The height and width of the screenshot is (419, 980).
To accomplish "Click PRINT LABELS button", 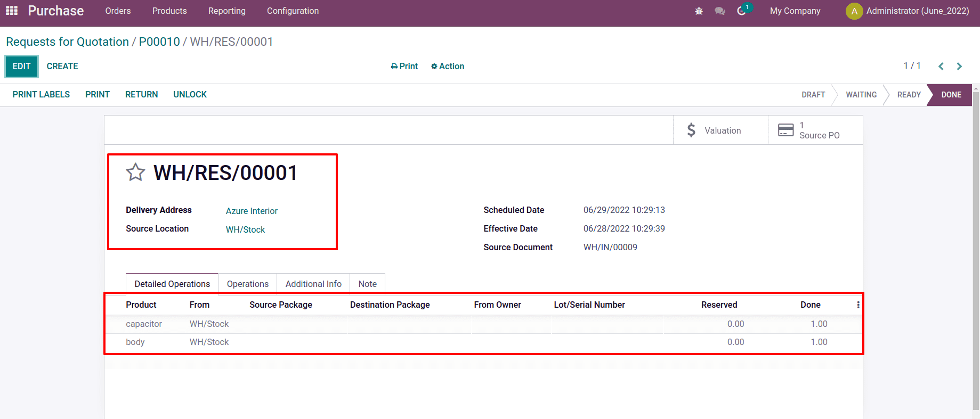I will tap(41, 94).
